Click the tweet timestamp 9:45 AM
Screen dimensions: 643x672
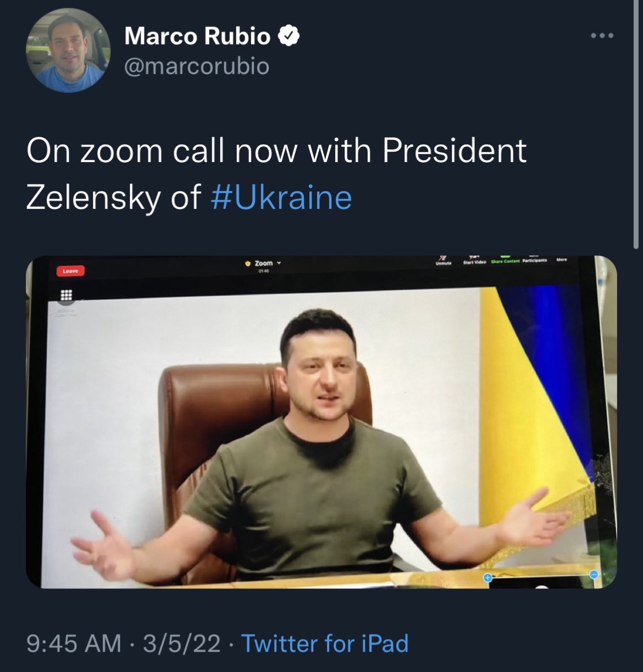coord(74,643)
